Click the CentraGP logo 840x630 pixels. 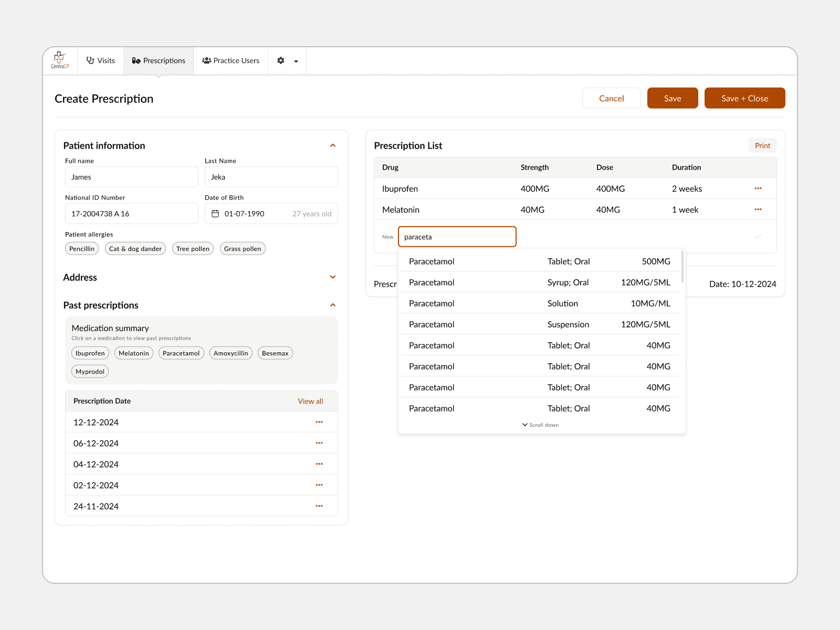60,60
